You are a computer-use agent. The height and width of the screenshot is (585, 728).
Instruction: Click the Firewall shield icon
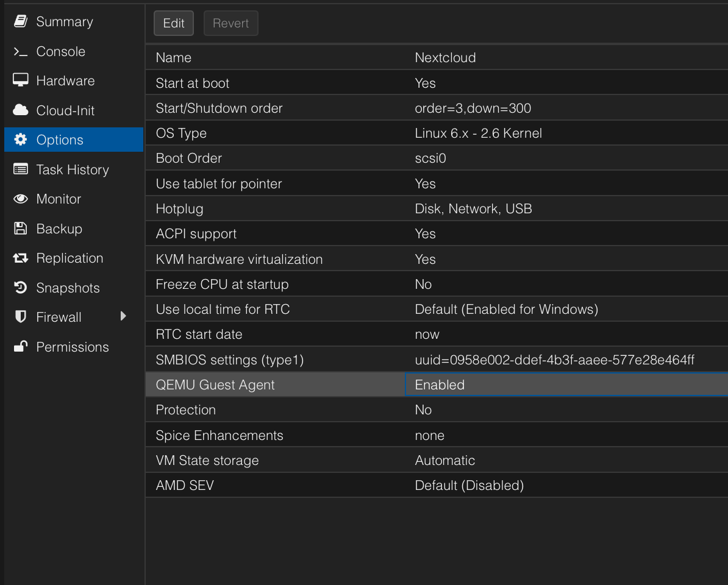coord(21,317)
